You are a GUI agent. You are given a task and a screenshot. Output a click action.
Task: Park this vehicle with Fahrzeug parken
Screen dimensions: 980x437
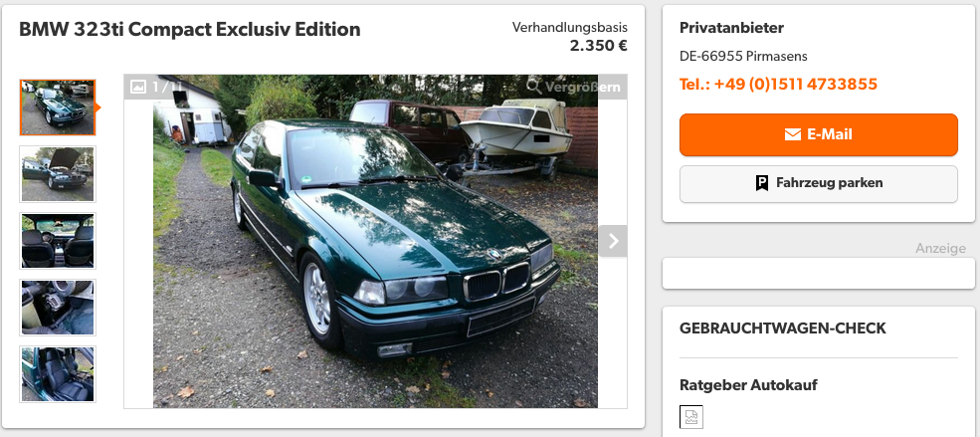click(818, 184)
